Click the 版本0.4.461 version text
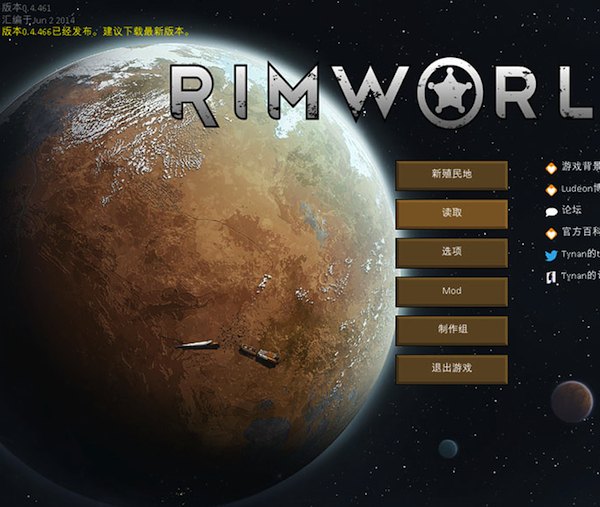This screenshot has width=600, height=507. (26, 7)
